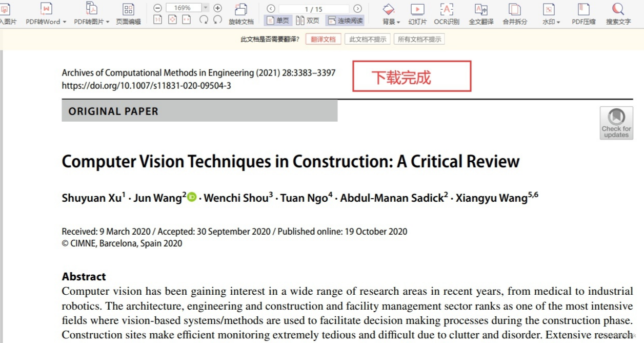Click author name Tuan Ngo
The height and width of the screenshot is (343, 644).
[303, 198]
